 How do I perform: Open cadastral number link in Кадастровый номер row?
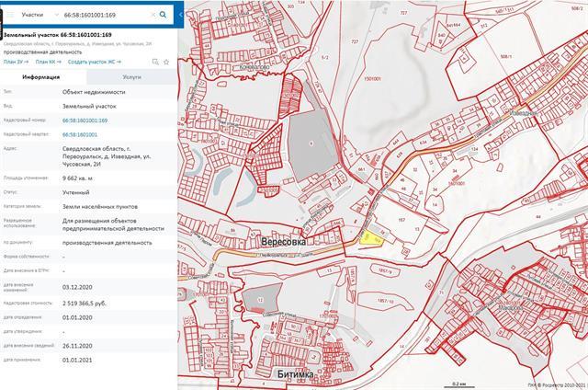pyautogui.click(x=85, y=120)
